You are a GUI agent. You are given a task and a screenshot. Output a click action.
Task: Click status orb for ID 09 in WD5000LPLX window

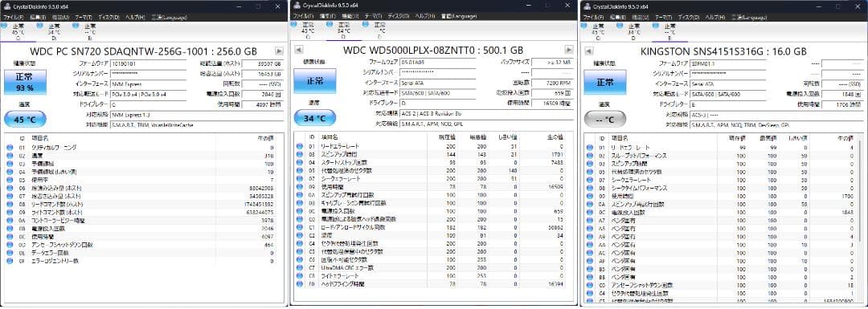point(300,187)
